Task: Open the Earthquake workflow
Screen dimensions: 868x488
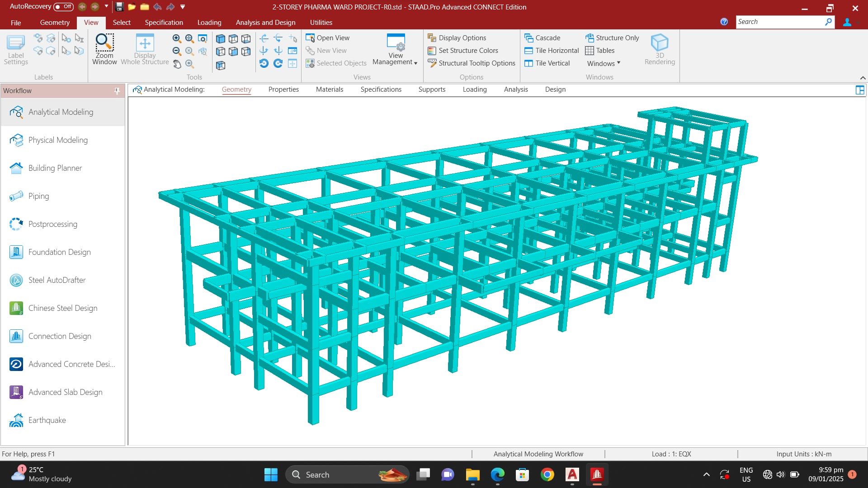Action: [x=63, y=420]
